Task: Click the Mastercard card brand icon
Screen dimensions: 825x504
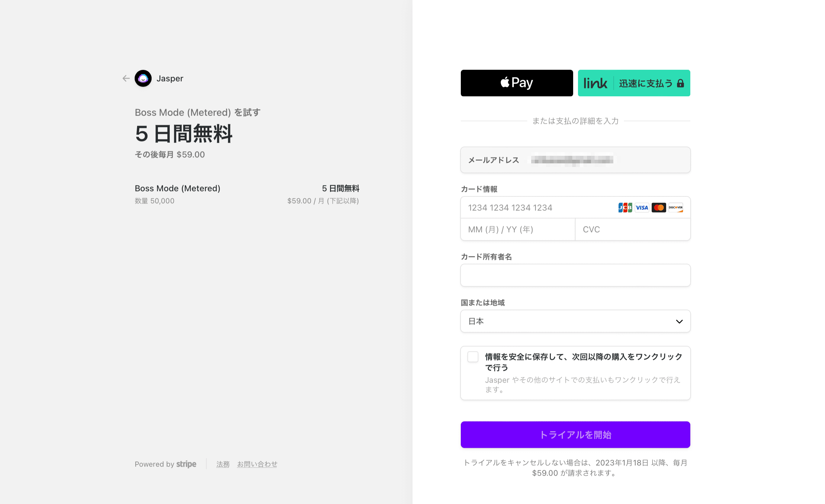Action: point(659,208)
